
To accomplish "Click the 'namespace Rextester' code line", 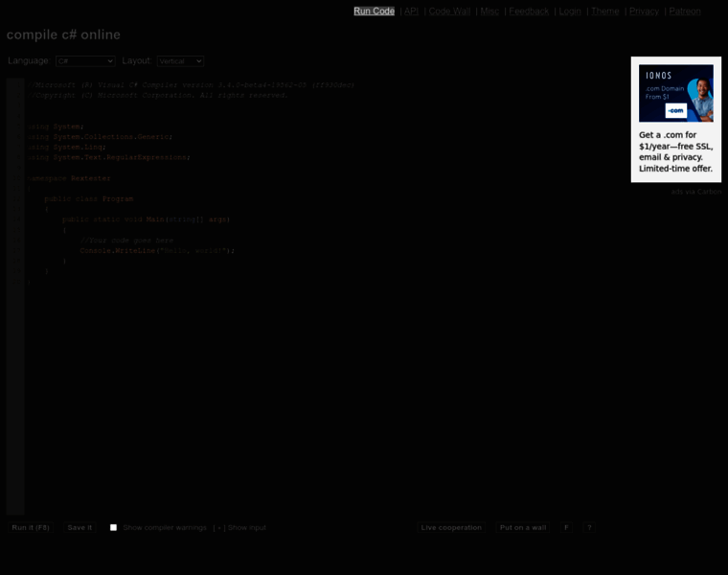I will point(69,178).
